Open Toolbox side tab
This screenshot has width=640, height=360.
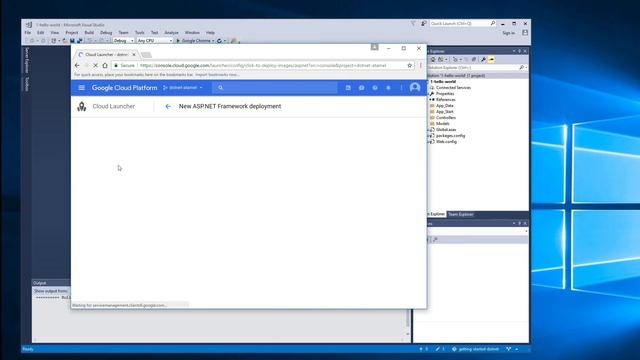coord(27,84)
